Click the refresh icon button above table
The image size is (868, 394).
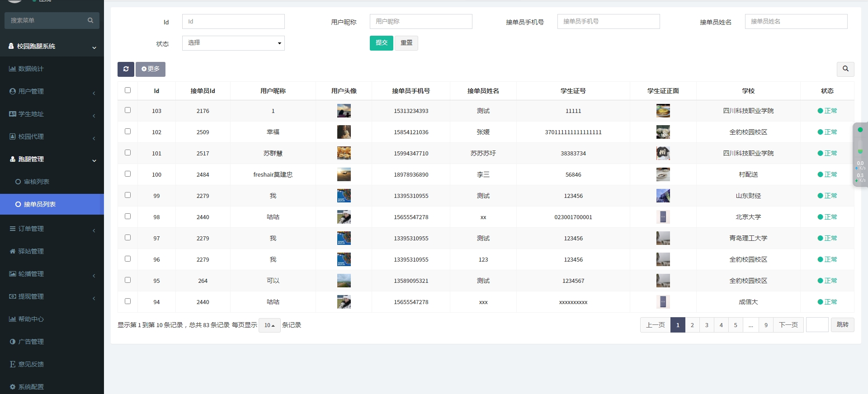126,69
